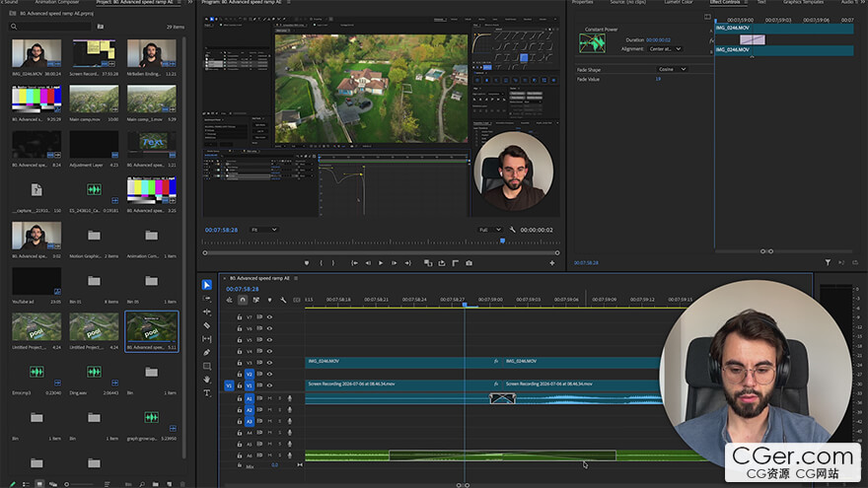868x488 pixels.
Task: Click the Program monitor playhead timecode 00:07:58:28
Action: pyautogui.click(x=221, y=230)
